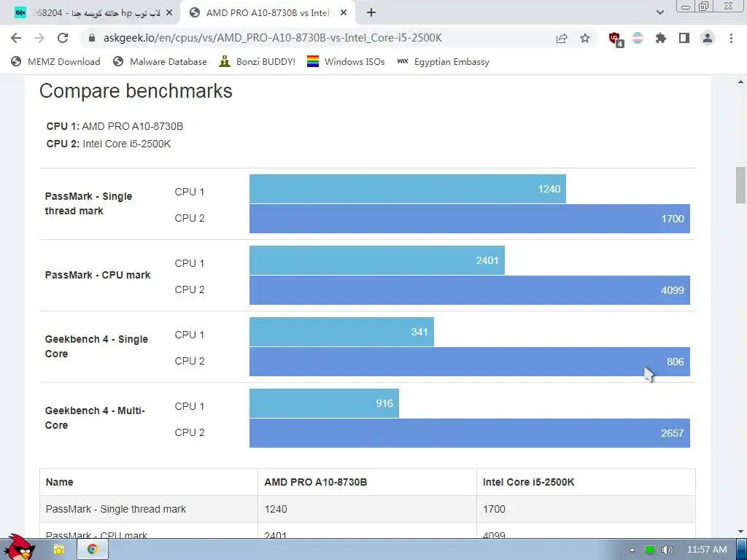Open the volume speaker tray icon
Viewport: 747px width, 560px height.
click(667, 550)
